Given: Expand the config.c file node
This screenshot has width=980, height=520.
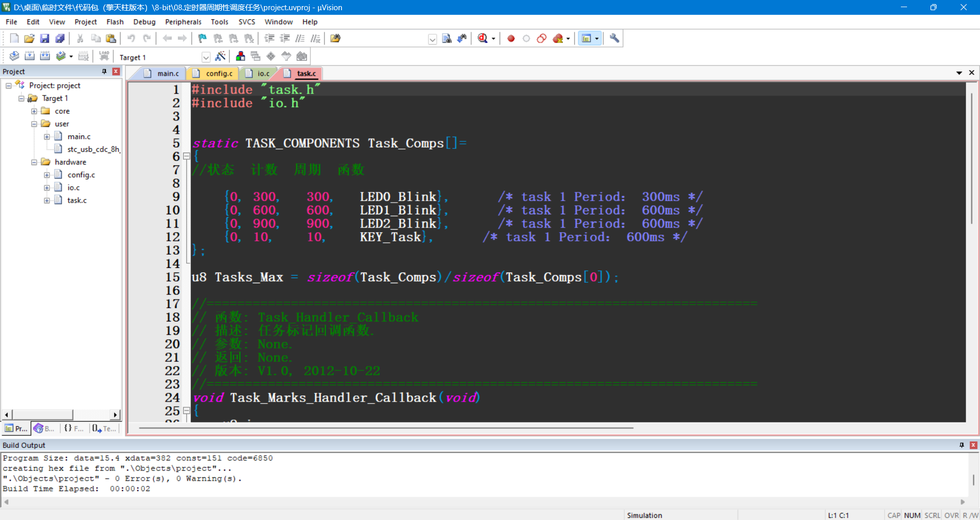Looking at the screenshot, I should pyautogui.click(x=47, y=175).
